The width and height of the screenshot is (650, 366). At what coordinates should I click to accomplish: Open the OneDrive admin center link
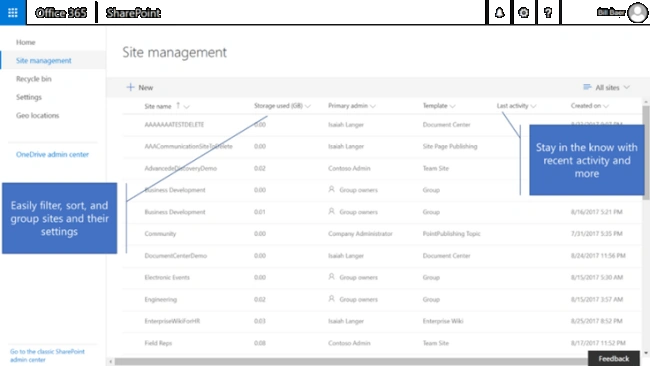click(x=52, y=154)
